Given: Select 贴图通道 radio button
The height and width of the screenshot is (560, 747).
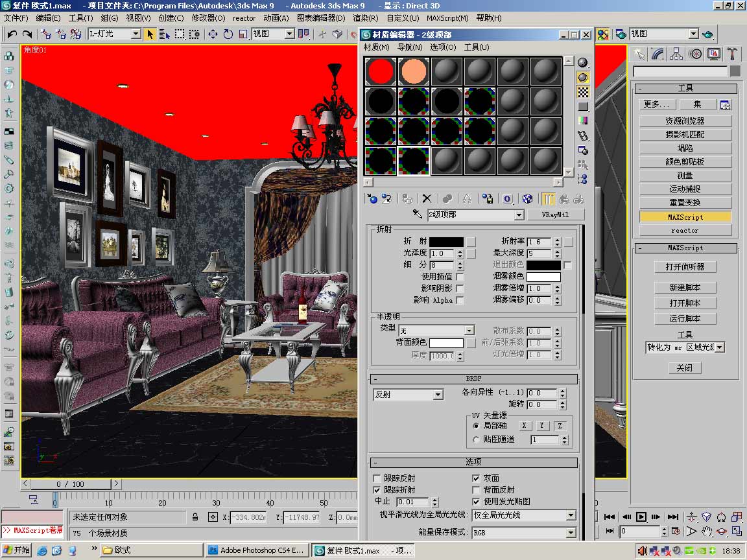Looking at the screenshot, I should [475, 439].
